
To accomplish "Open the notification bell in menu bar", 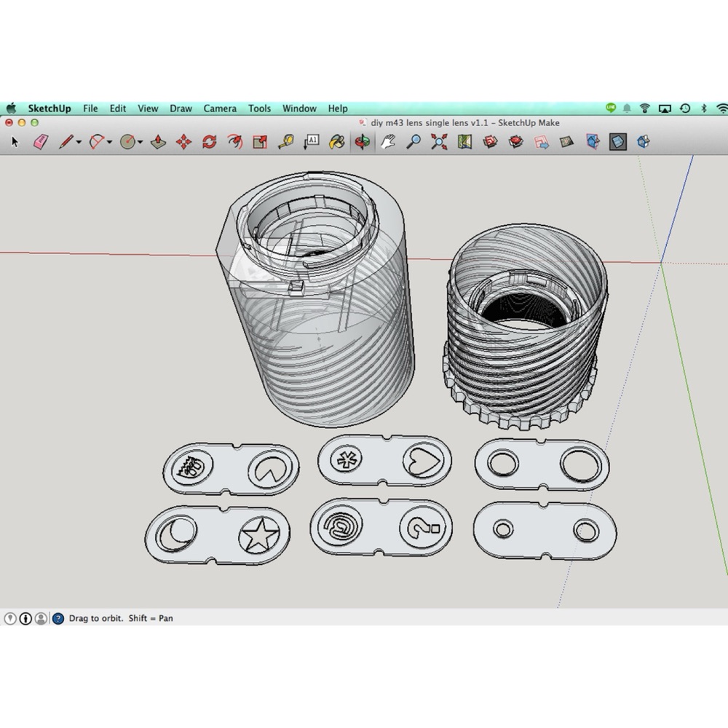I will [627, 108].
